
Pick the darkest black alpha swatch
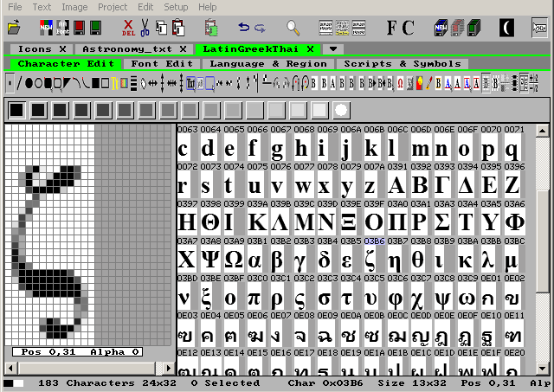[16, 110]
